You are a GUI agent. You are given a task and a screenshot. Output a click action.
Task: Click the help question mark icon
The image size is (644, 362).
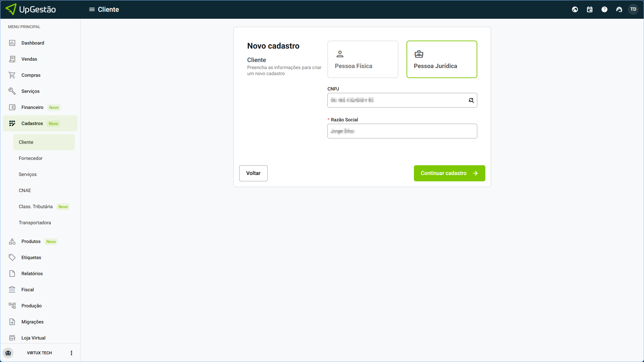coord(604,9)
